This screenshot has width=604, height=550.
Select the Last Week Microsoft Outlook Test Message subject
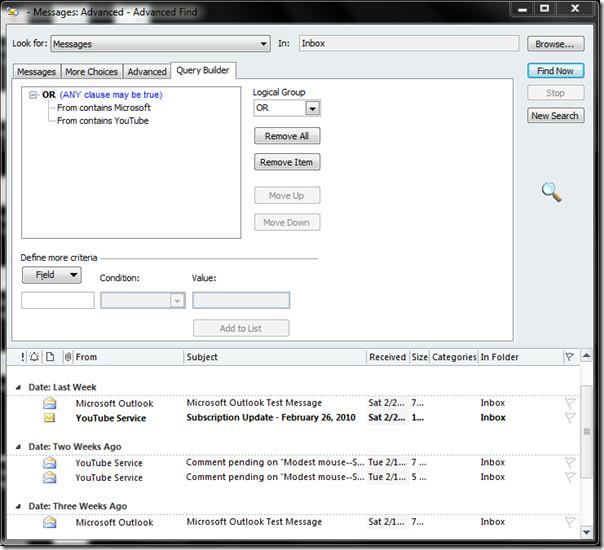(254, 403)
